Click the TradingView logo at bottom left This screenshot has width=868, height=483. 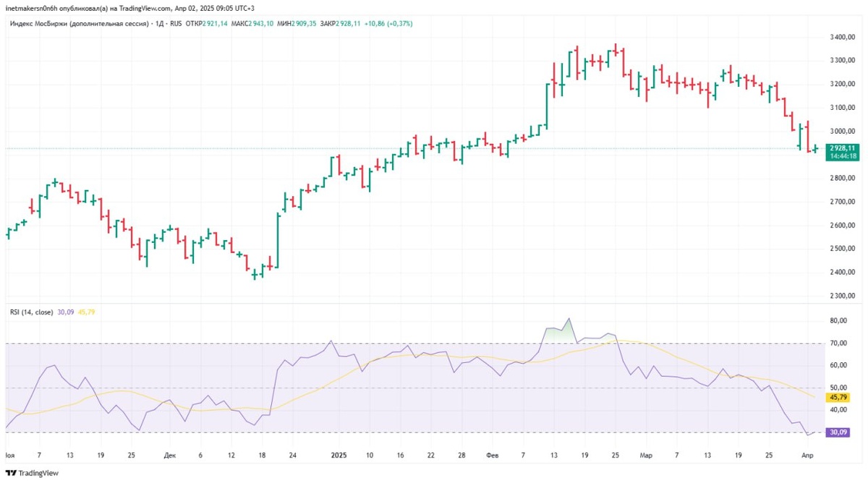31,472
